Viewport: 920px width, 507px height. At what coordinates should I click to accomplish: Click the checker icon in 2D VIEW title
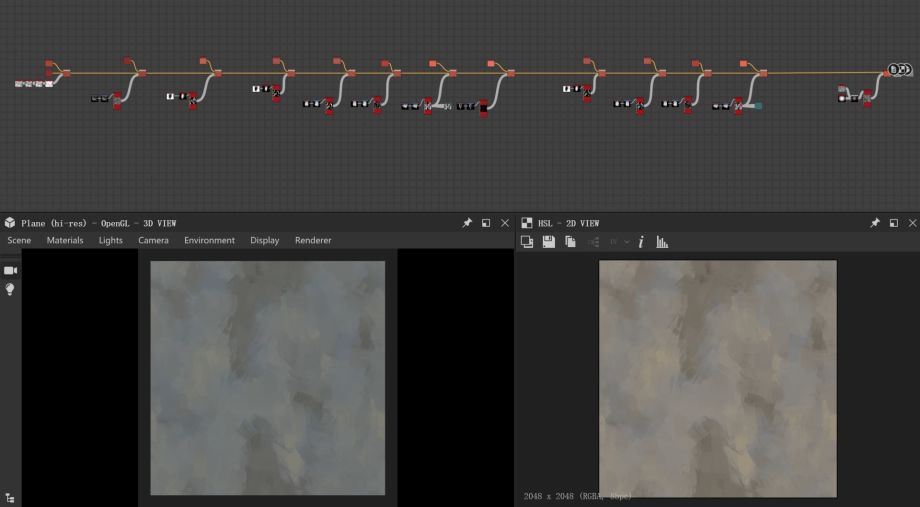[x=527, y=223]
